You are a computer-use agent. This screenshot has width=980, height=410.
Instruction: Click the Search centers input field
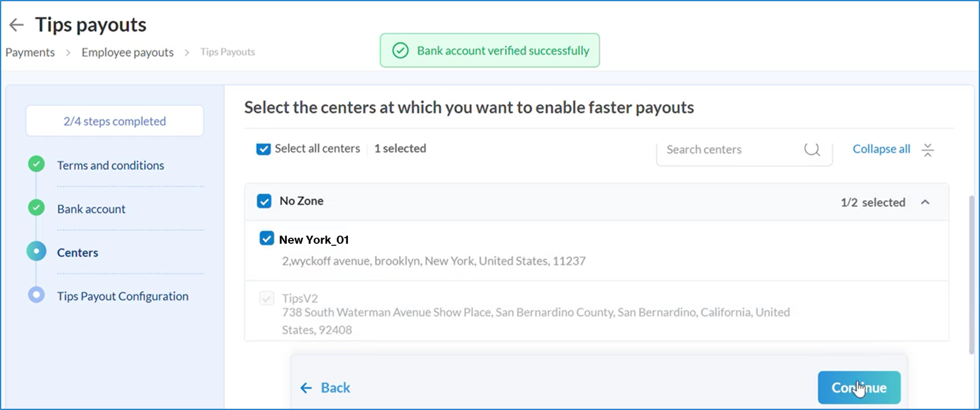[744, 150]
